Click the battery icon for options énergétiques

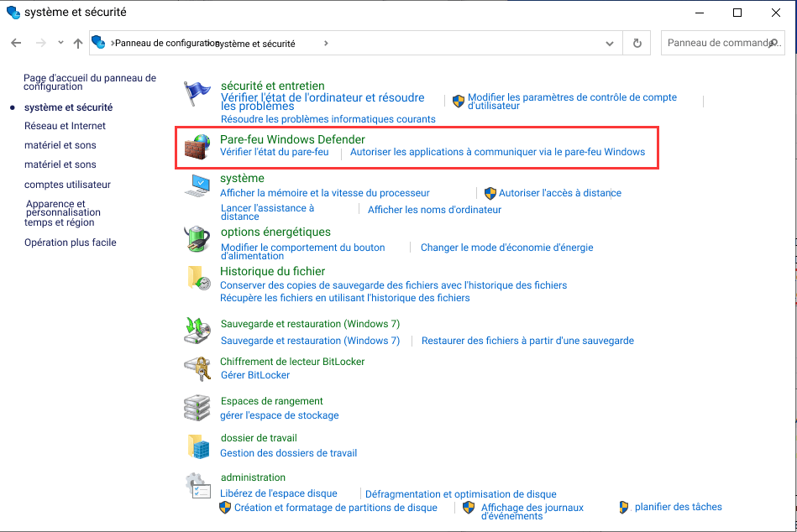click(197, 238)
